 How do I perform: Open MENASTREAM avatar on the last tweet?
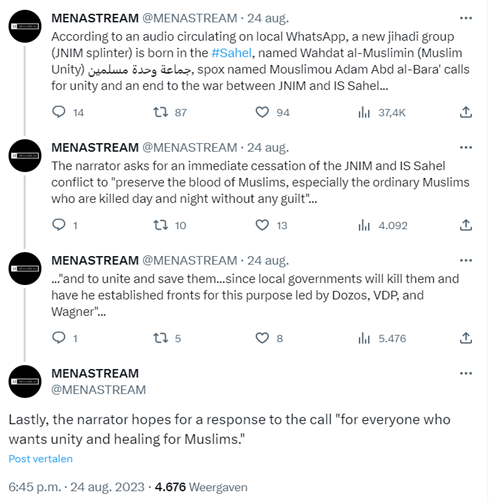25,381
